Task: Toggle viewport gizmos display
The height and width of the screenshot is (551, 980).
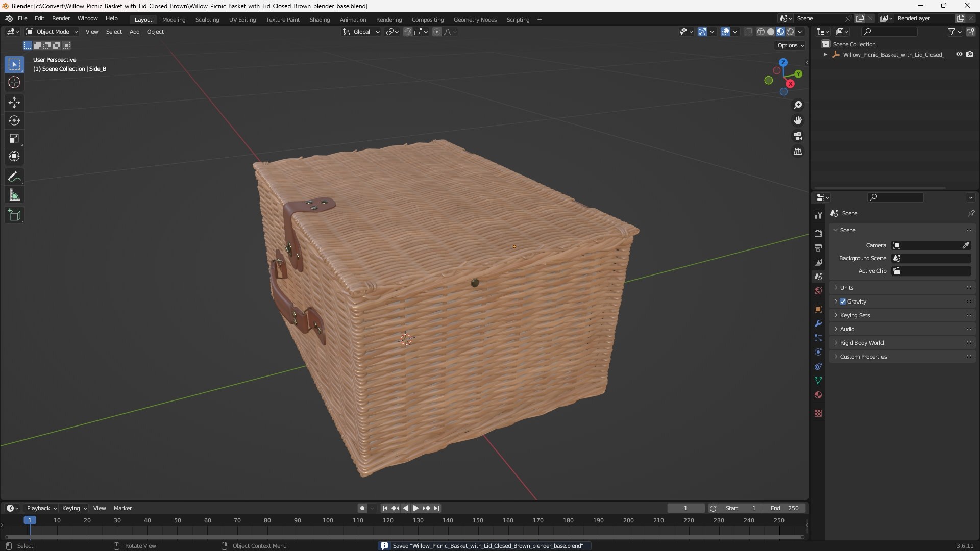Action: 702,32
